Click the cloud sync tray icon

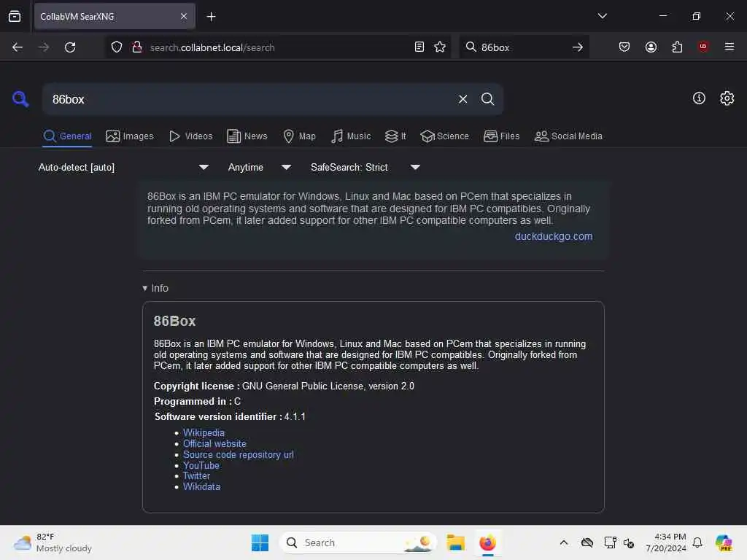(x=587, y=542)
